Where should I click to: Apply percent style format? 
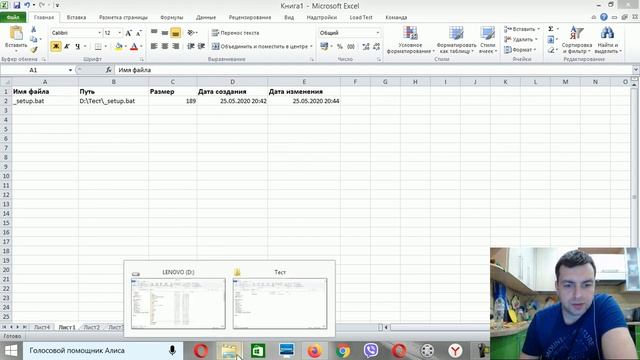pyautogui.click(x=340, y=47)
